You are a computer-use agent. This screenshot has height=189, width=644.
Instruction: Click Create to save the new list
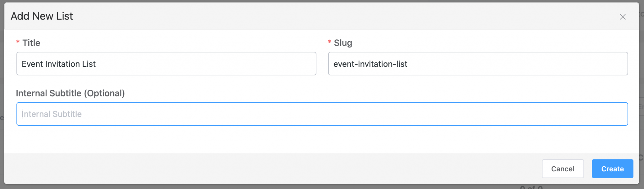click(x=612, y=169)
